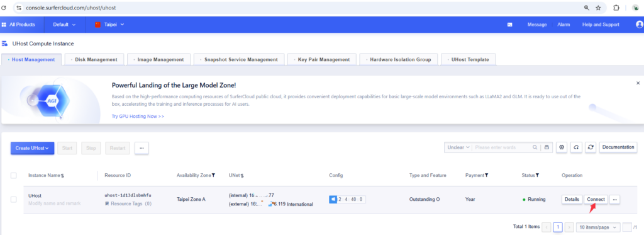
Task: Open the Disk Management tab
Action: pos(94,60)
